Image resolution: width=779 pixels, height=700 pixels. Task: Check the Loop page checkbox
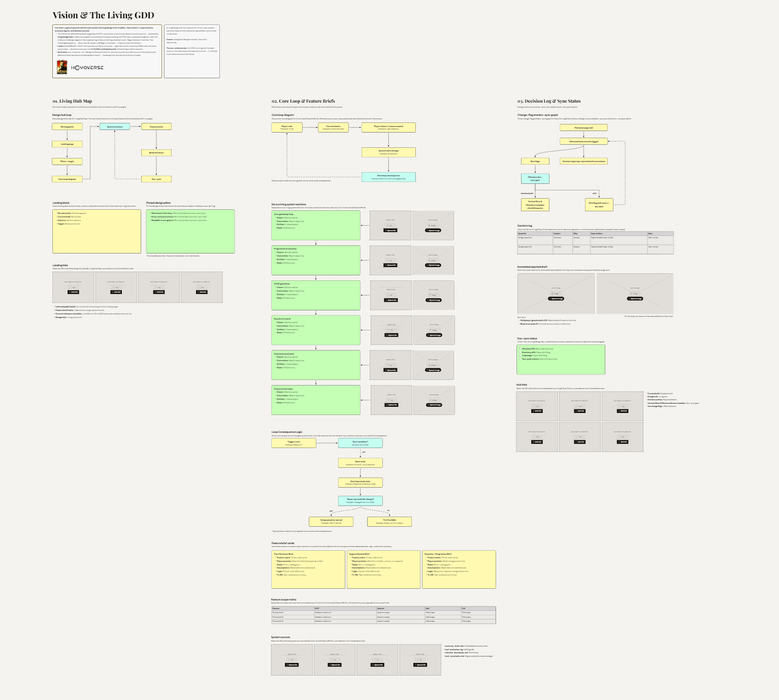coord(520,356)
